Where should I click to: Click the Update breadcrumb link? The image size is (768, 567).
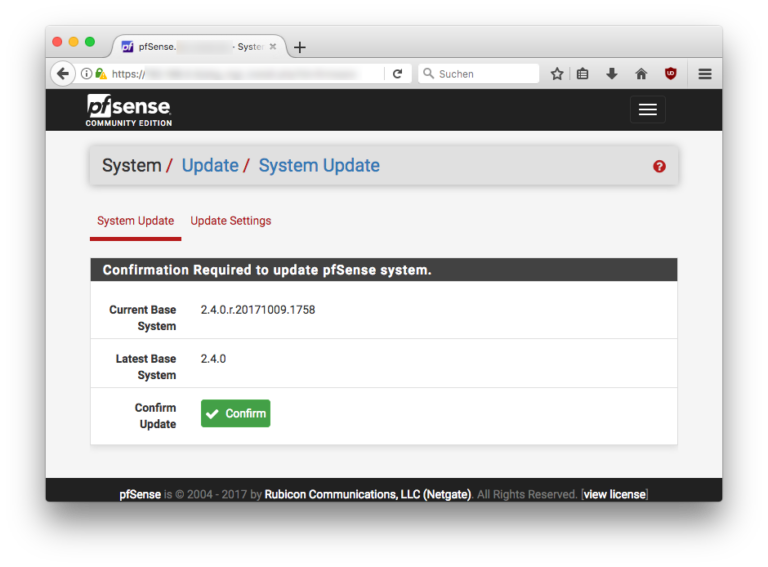[x=210, y=166]
